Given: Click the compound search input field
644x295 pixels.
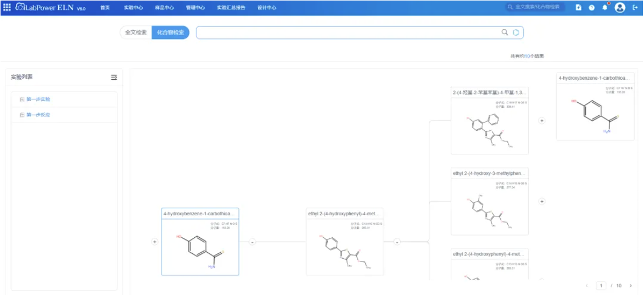Looking at the screenshot, I should [x=349, y=32].
